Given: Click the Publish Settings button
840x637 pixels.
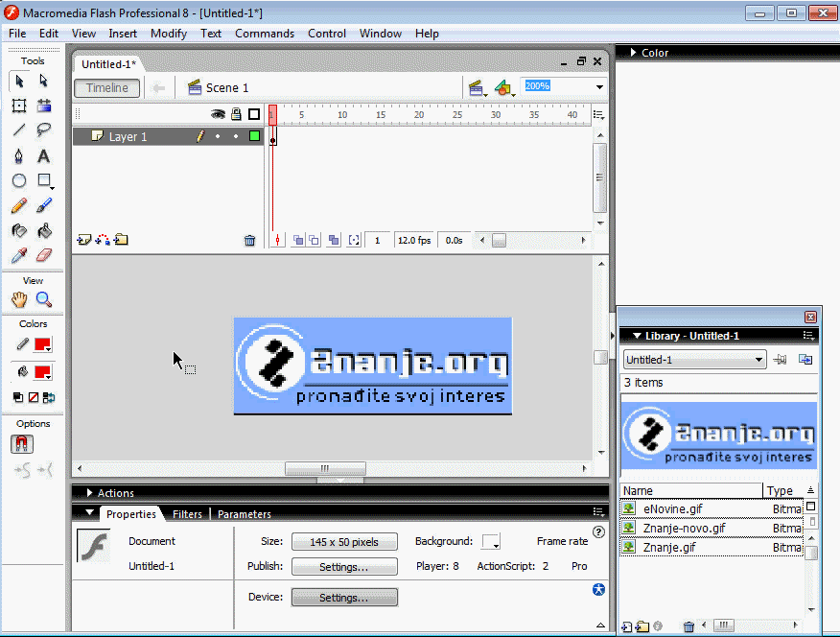Looking at the screenshot, I should click(x=344, y=567).
